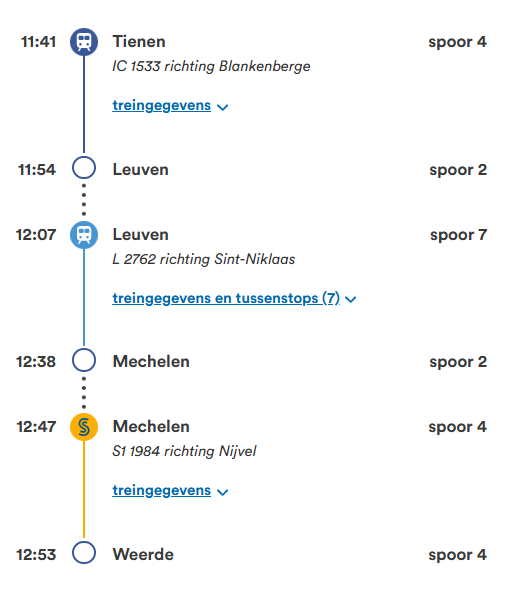Click the arrival circle marker at Leuven 11:54
Image resolution: width=525 pixels, height=592 pixels.
(x=84, y=168)
